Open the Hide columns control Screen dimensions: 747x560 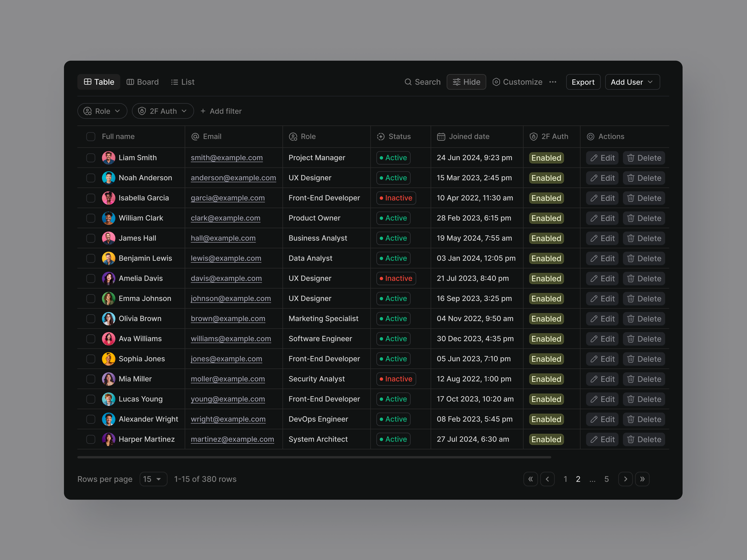click(466, 82)
